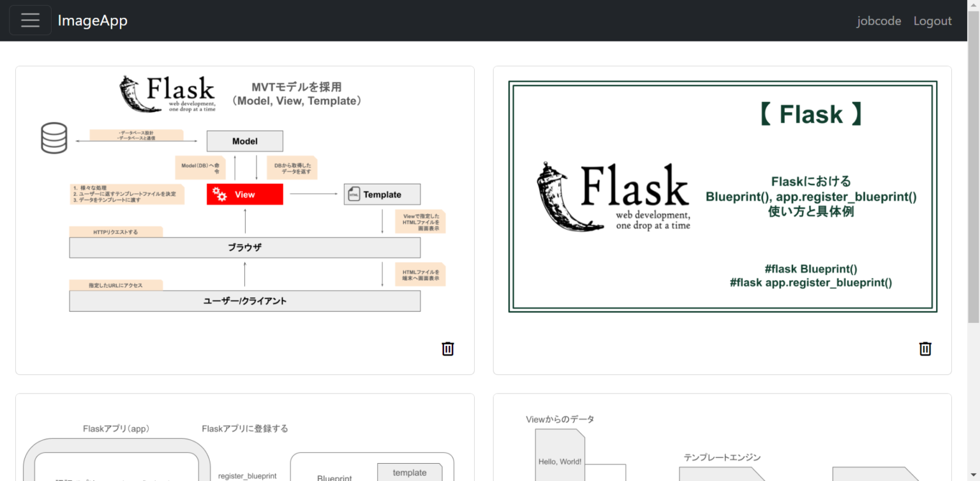This screenshot has height=481, width=980.
Task: Delete the Flask MVT model image
Action: tap(448, 349)
